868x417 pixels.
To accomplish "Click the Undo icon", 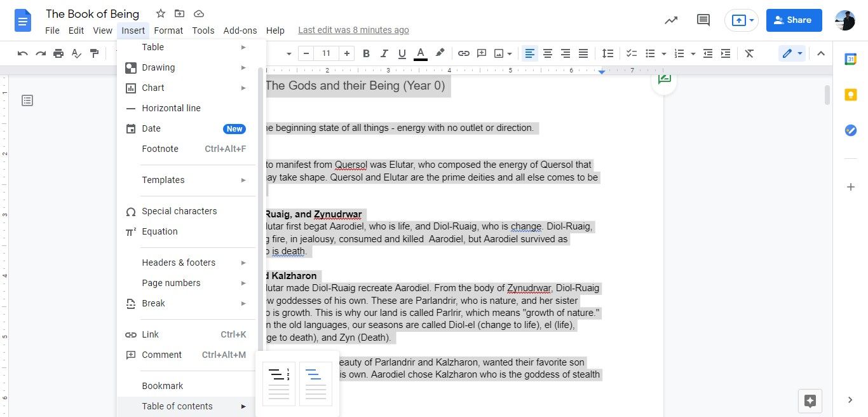I will 22,53.
